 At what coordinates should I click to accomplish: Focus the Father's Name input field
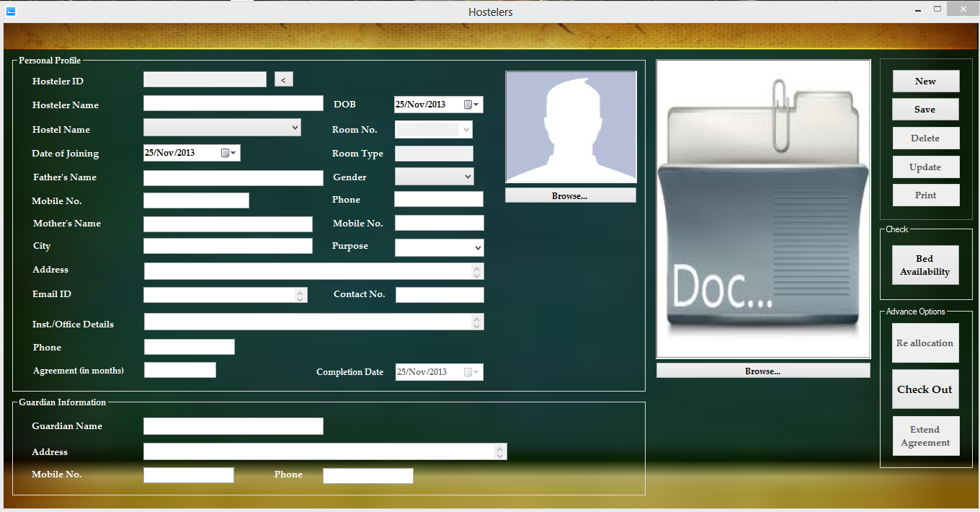click(x=233, y=178)
